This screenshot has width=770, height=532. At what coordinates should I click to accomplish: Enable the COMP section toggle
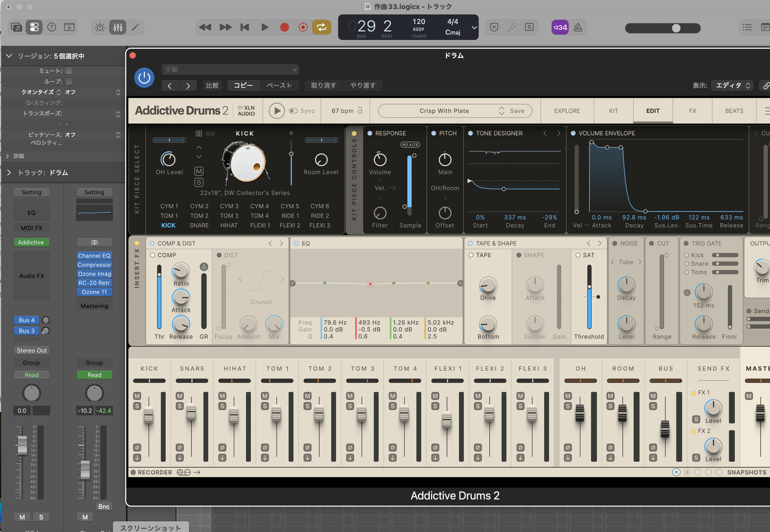(153, 255)
